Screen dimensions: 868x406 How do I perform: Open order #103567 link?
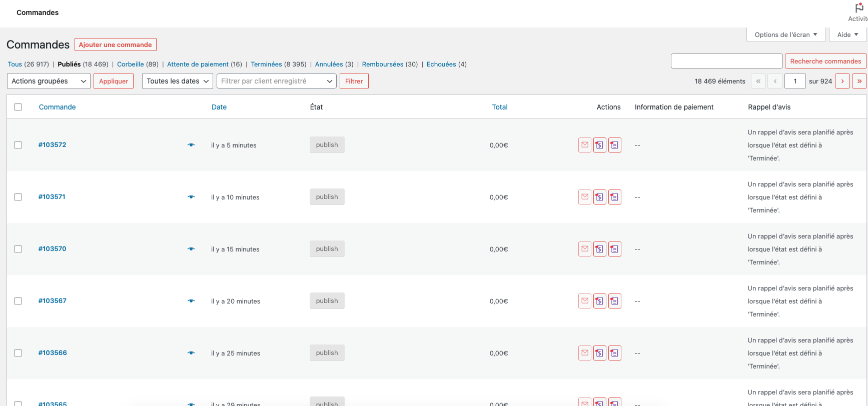pyautogui.click(x=53, y=300)
